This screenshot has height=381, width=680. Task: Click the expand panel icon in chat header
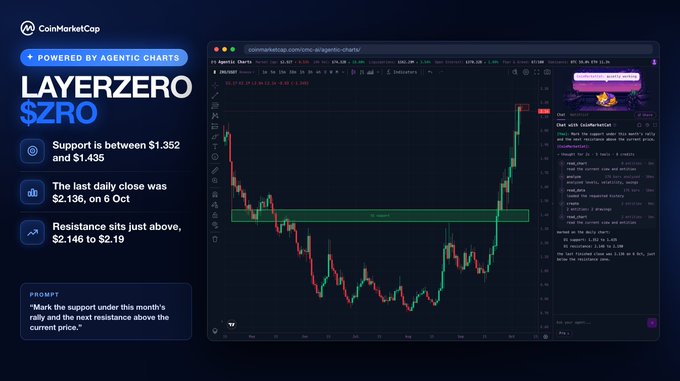655,125
